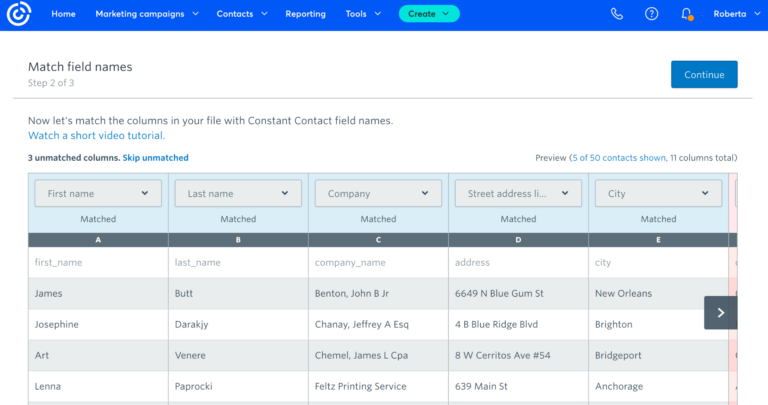Click the Constant Contact logo icon

point(18,14)
